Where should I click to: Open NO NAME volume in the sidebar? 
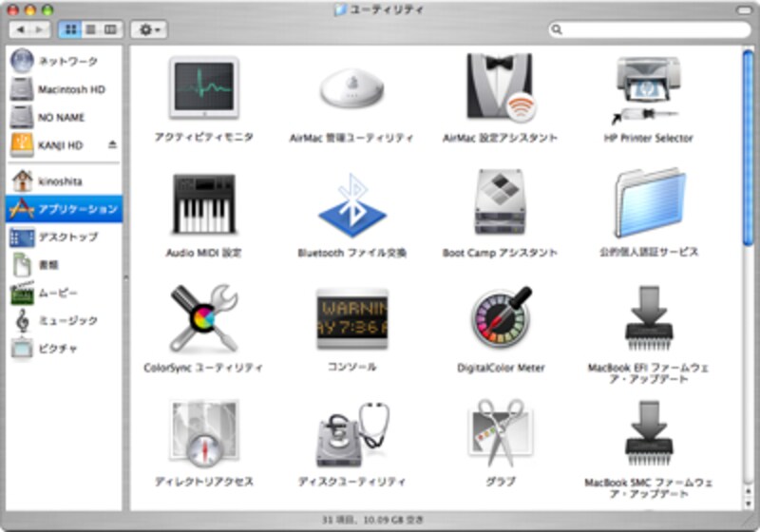(64, 117)
